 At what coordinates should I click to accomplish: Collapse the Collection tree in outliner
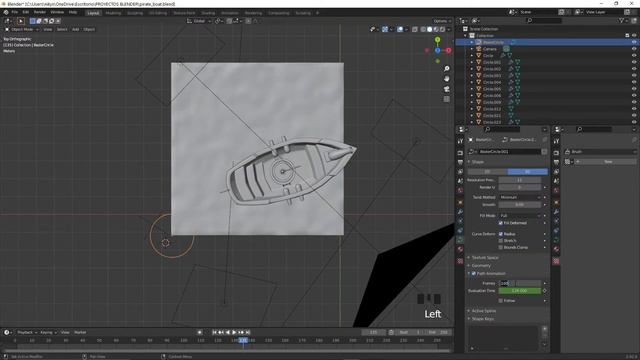click(466, 36)
